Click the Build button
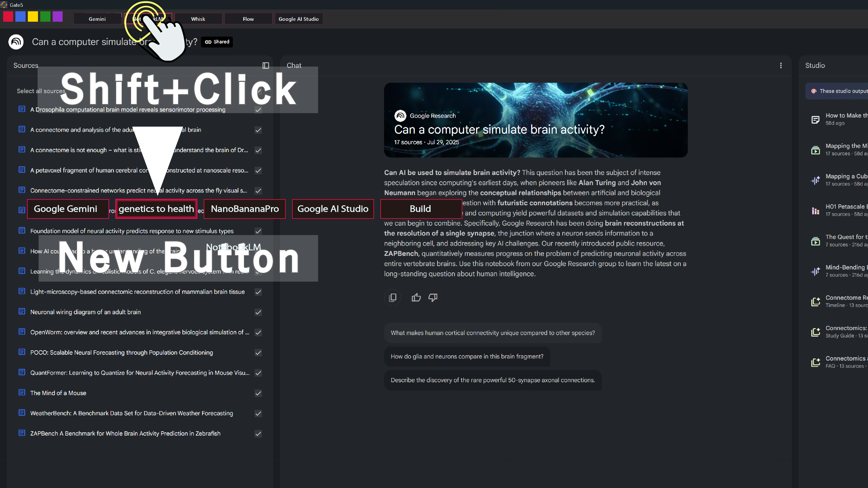 coord(421,209)
